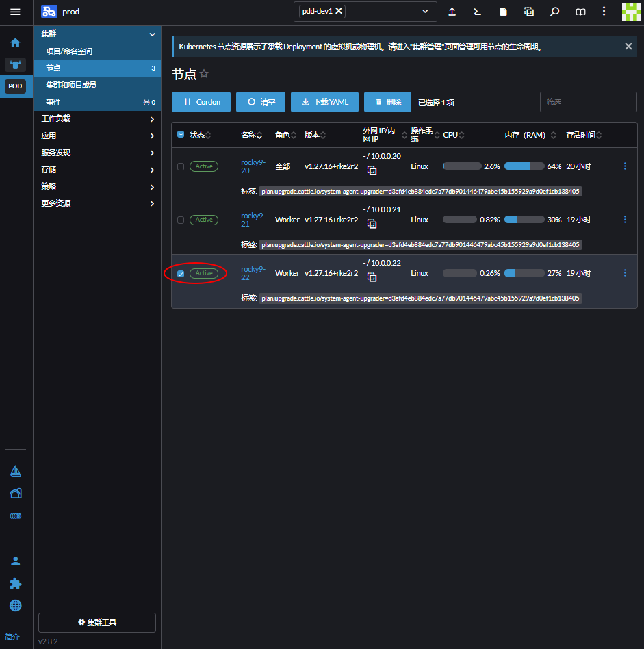Click the rocky9-20 RAM usage bar at 64%
Screen dimensions: 644x649
coord(524,166)
